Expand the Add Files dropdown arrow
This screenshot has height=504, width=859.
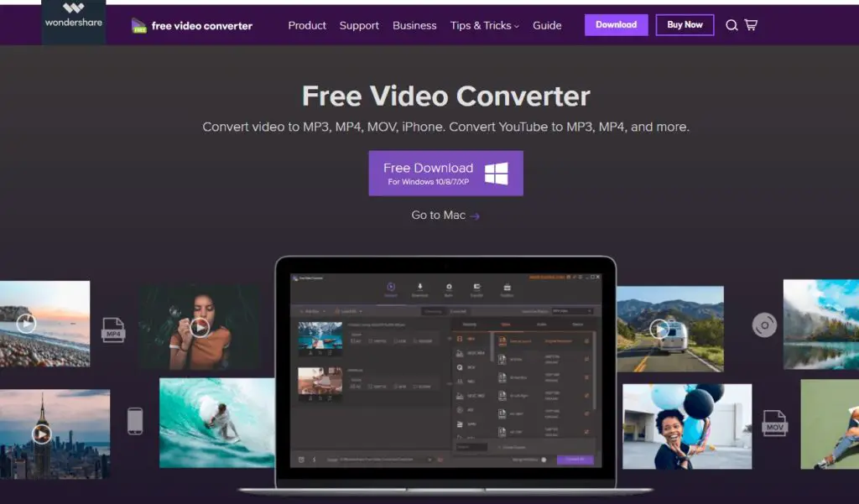click(324, 311)
